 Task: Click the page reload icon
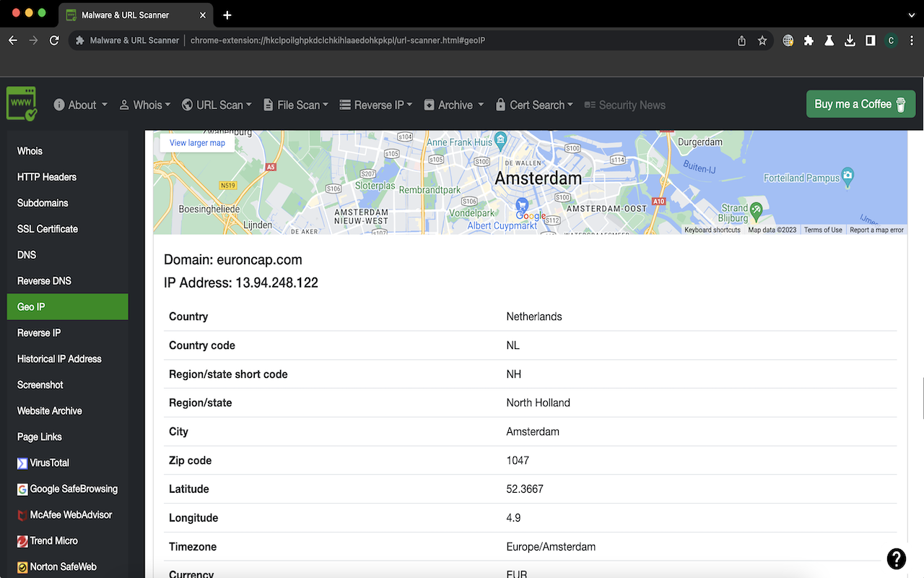[54, 40]
